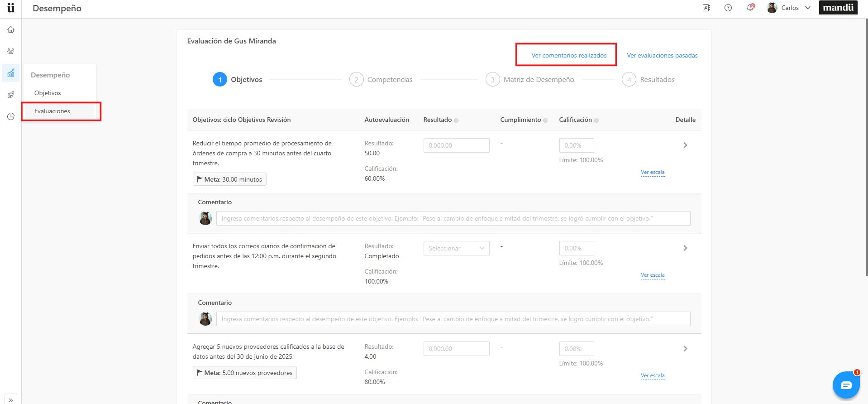Click the 'Autoevaluación' column header
The width and height of the screenshot is (868, 404).
point(386,120)
